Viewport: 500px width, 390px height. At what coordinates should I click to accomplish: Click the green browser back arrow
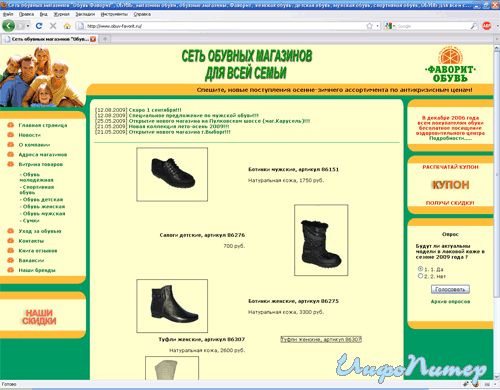8,26
